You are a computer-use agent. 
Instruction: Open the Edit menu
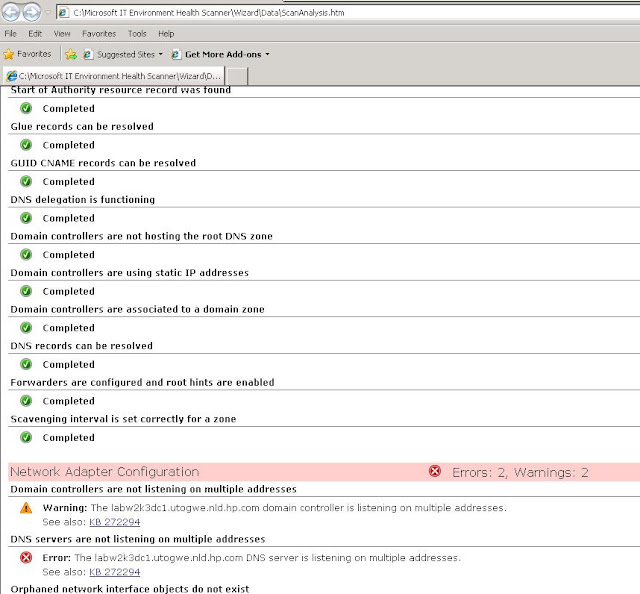35,33
